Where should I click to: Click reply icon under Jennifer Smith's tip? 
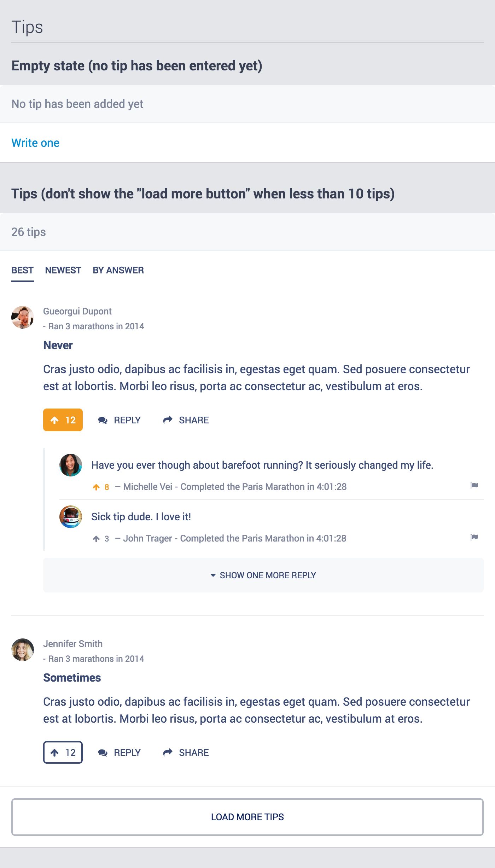click(103, 753)
